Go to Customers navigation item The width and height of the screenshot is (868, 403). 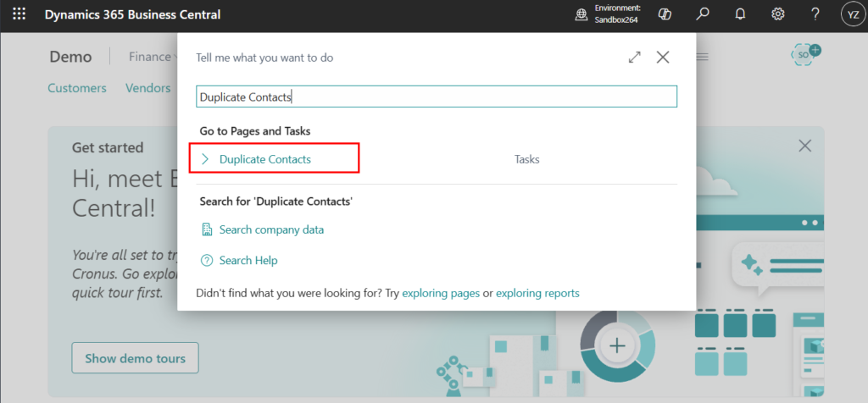[77, 88]
